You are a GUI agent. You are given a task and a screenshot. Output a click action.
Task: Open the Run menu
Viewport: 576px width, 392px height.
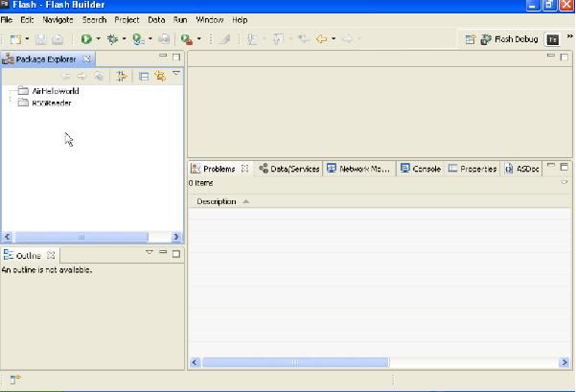coord(180,20)
